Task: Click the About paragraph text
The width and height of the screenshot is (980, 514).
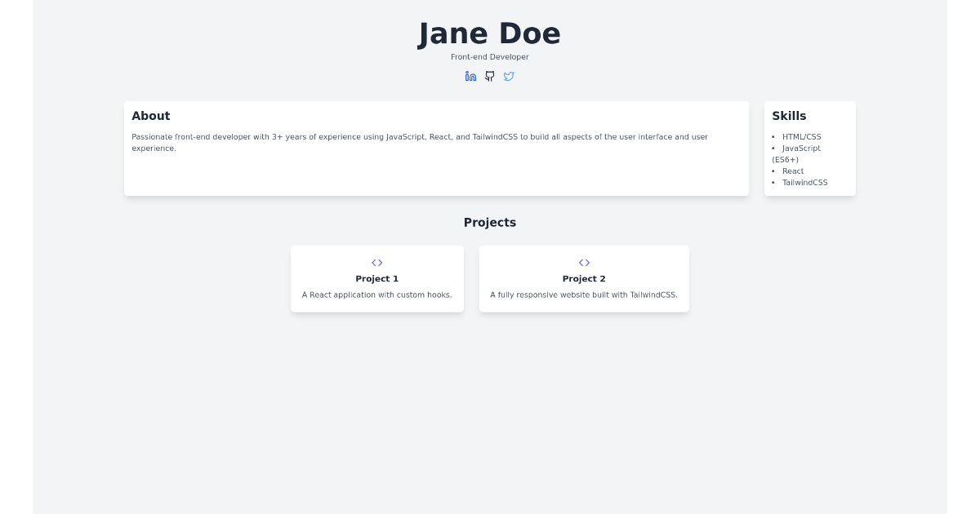Action: [x=421, y=142]
